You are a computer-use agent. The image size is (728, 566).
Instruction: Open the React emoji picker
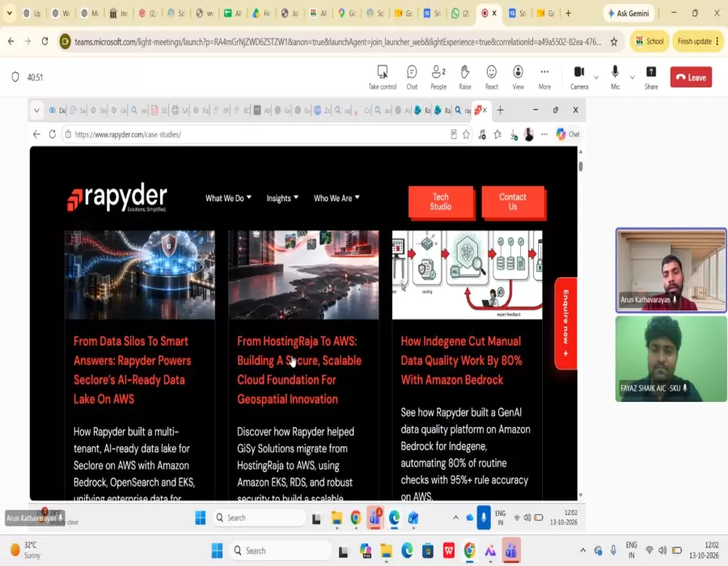coord(491,77)
